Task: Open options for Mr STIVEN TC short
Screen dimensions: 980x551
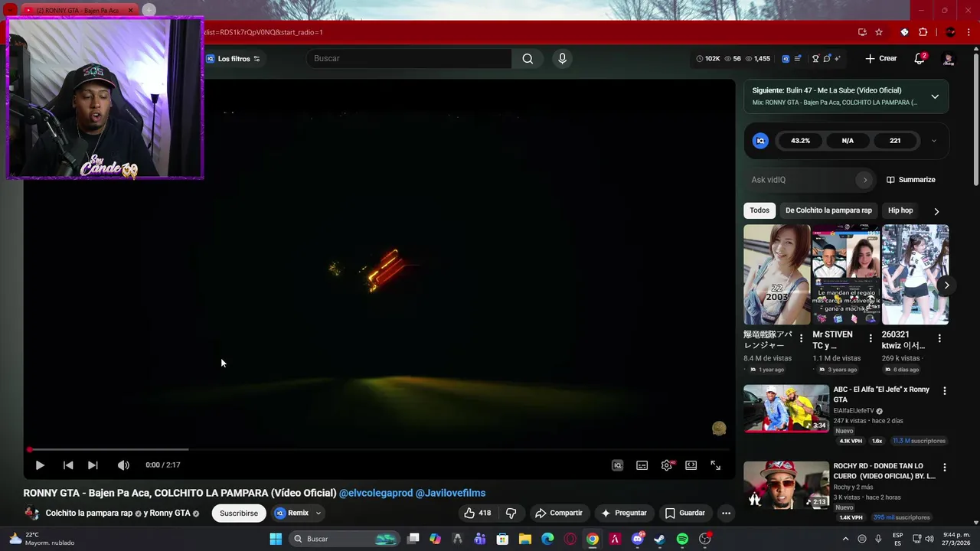Action: 871,338
